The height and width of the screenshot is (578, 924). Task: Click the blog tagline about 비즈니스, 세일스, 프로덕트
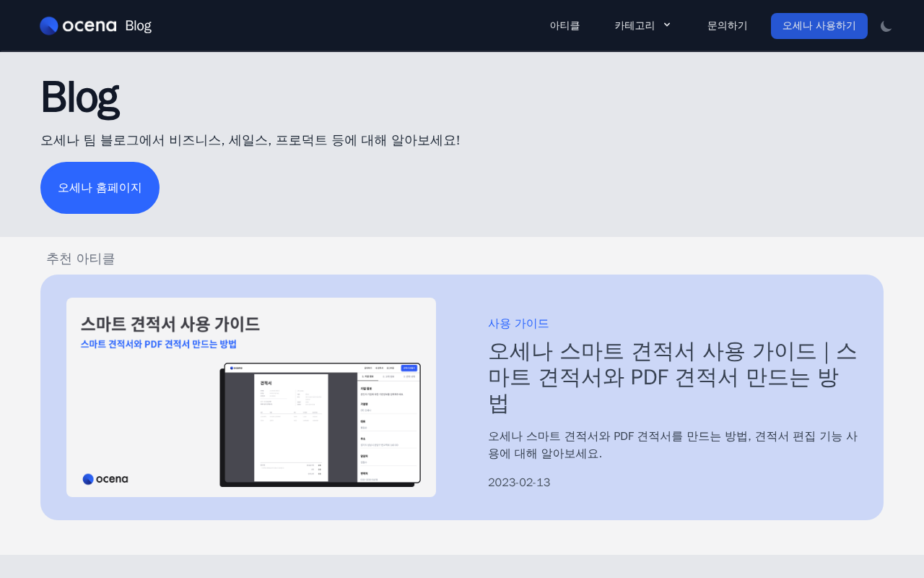coord(250,140)
